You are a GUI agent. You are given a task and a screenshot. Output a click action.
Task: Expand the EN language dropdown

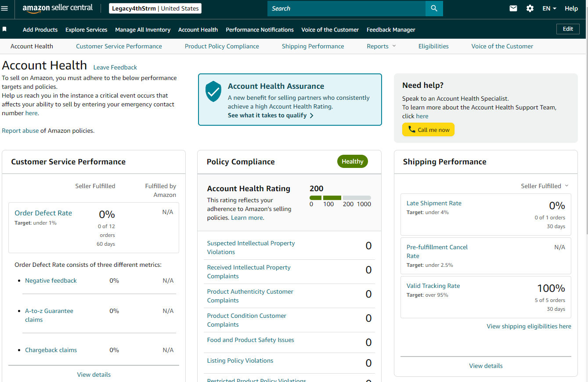(549, 8)
